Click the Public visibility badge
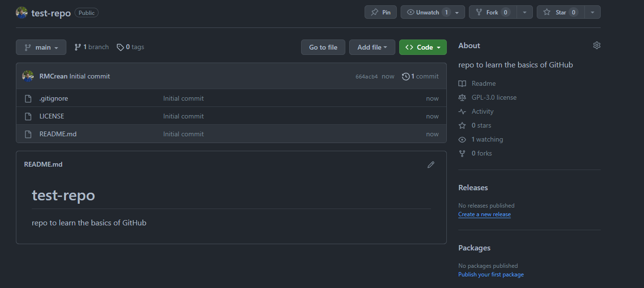The image size is (644, 288). click(x=87, y=13)
